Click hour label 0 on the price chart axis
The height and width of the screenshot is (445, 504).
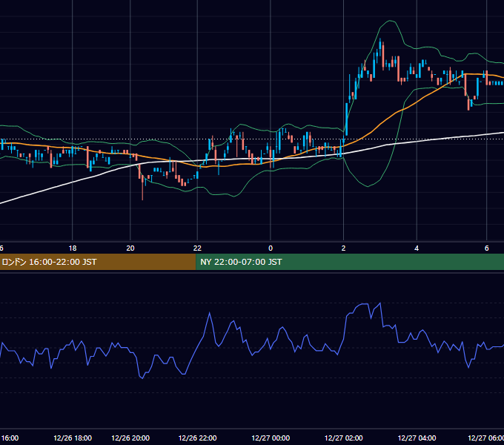[271, 248]
